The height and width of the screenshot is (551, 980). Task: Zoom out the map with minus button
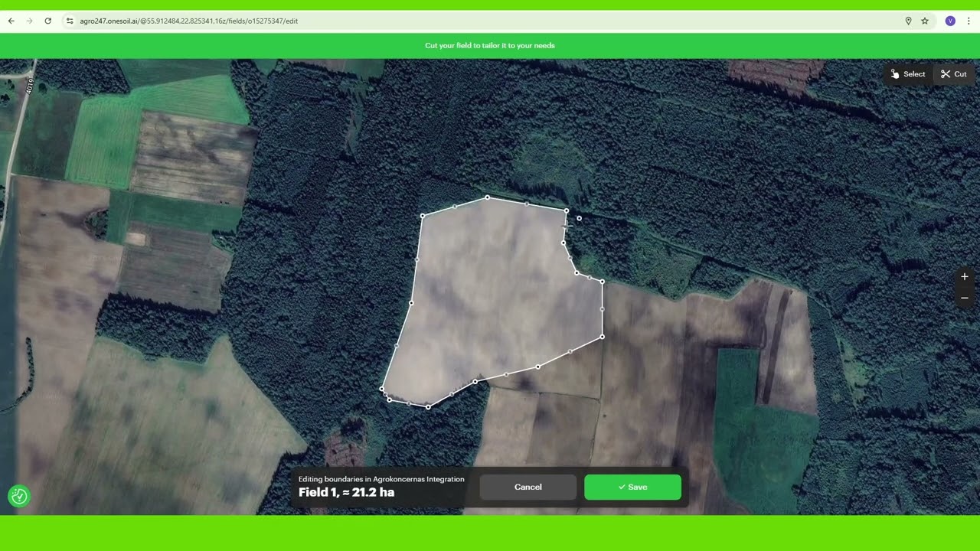click(965, 298)
